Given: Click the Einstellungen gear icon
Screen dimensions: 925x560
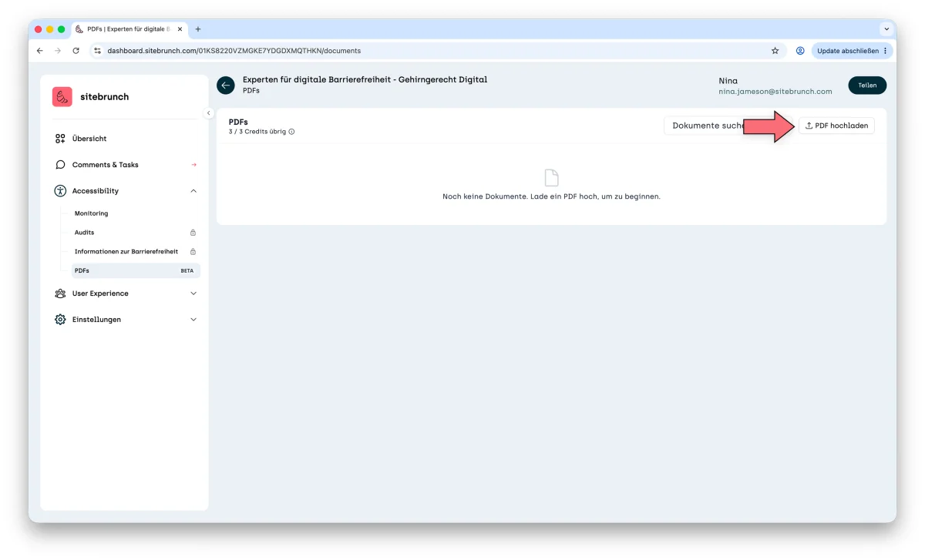Looking at the screenshot, I should pos(60,320).
